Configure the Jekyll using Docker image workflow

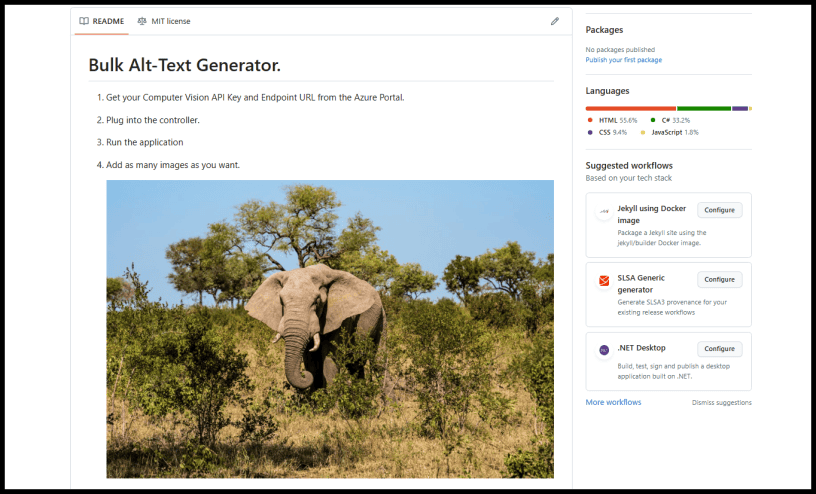(719, 210)
